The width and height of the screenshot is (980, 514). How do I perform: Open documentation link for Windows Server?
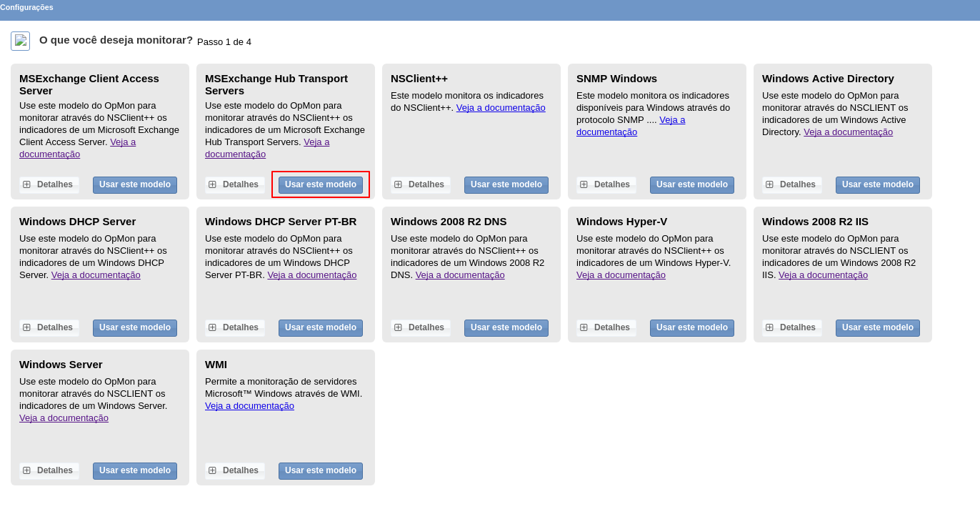pos(64,418)
